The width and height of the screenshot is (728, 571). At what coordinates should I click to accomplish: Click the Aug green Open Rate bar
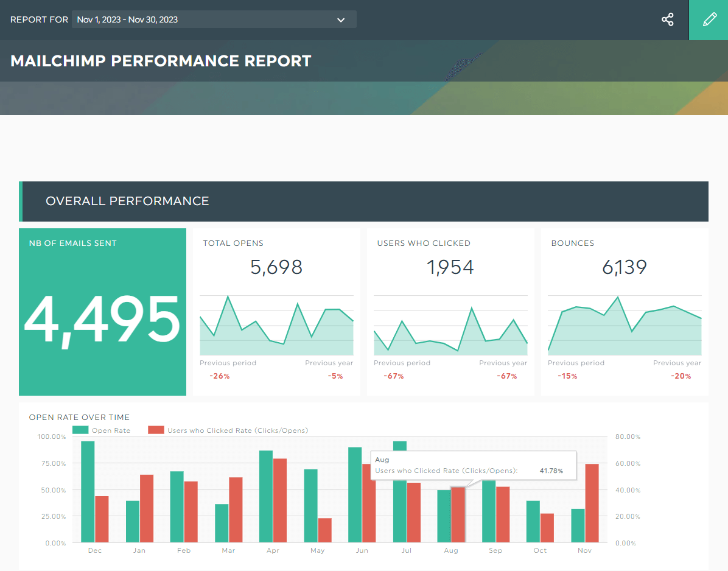(x=444, y=516)
